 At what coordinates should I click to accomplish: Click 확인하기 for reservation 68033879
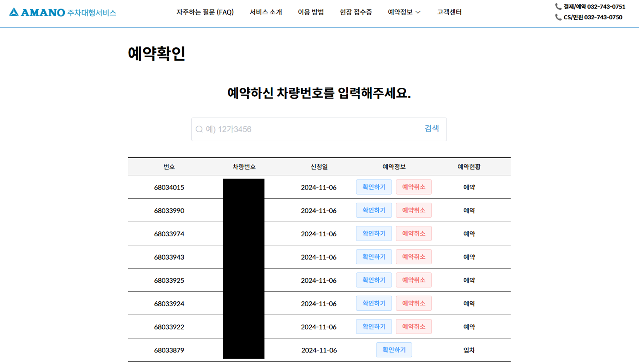click(x=394, y=350)
